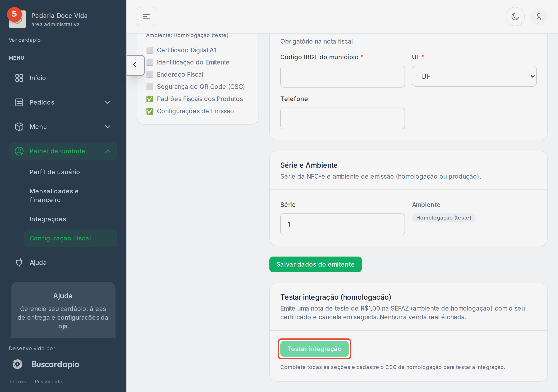The height and width of the screenshot is (392, 558).
Task: Click the Padrões Fiscais dos Produtos label
Action: click(200, 99)
